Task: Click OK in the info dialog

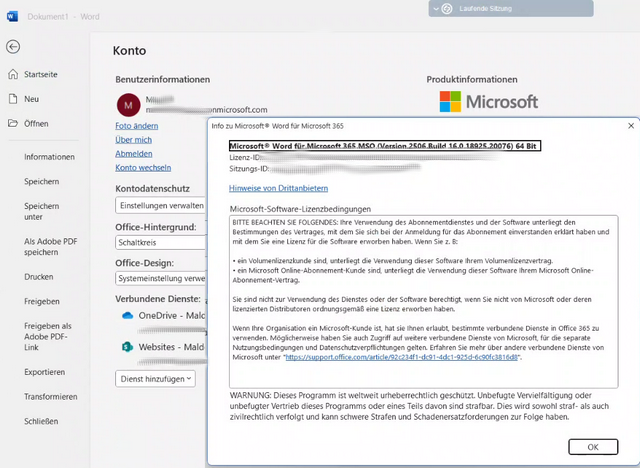Action: tap(593, 447)
